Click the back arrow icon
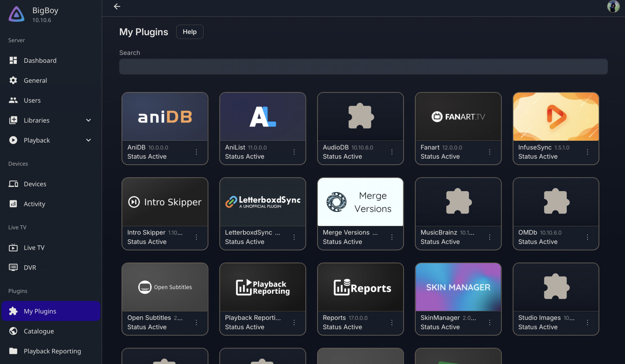This screenshot has height=364, width=625. tap(117, 7)
